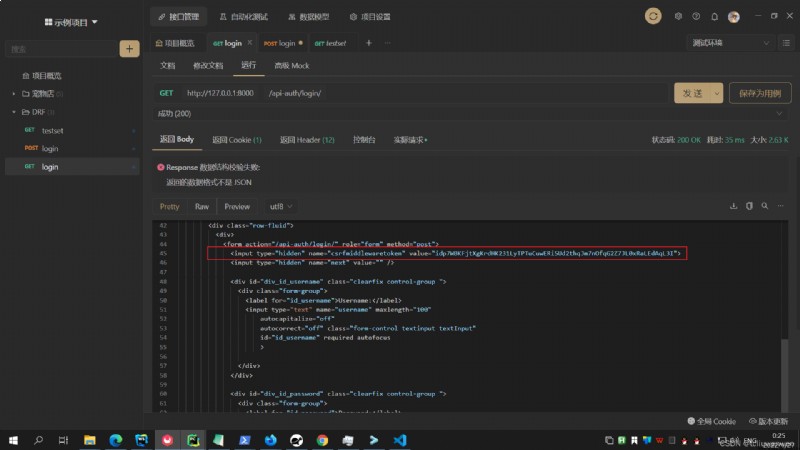Open the settings gear in top bar
The height and width of the screenshot is (450, 800).
pos(678,16)
